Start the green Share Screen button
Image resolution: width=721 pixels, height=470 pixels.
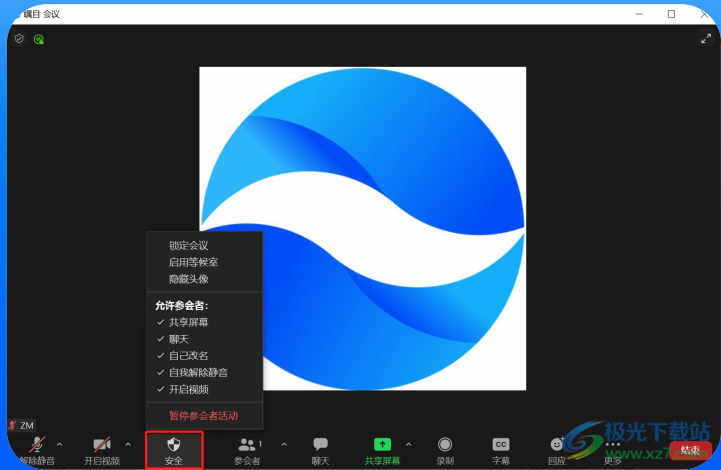point(382,444)
